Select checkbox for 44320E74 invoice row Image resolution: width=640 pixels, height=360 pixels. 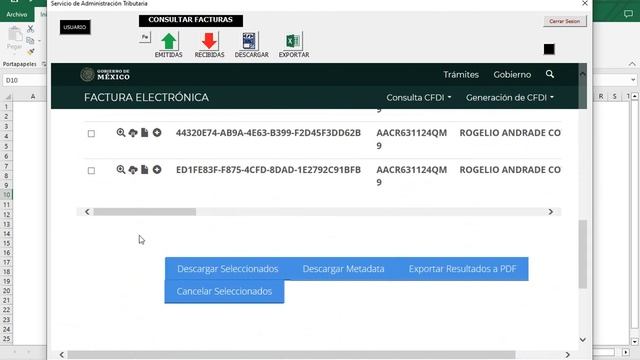91,133
